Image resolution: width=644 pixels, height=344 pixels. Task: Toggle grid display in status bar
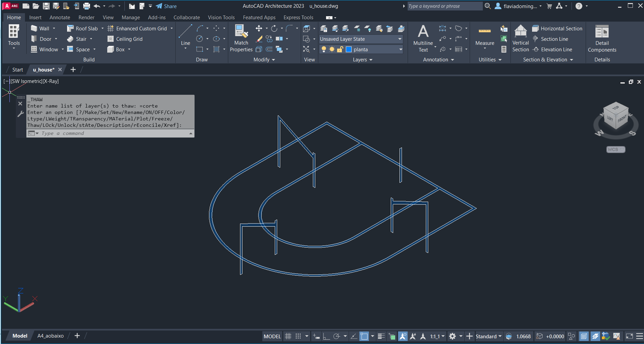click(x=288, y=336)
